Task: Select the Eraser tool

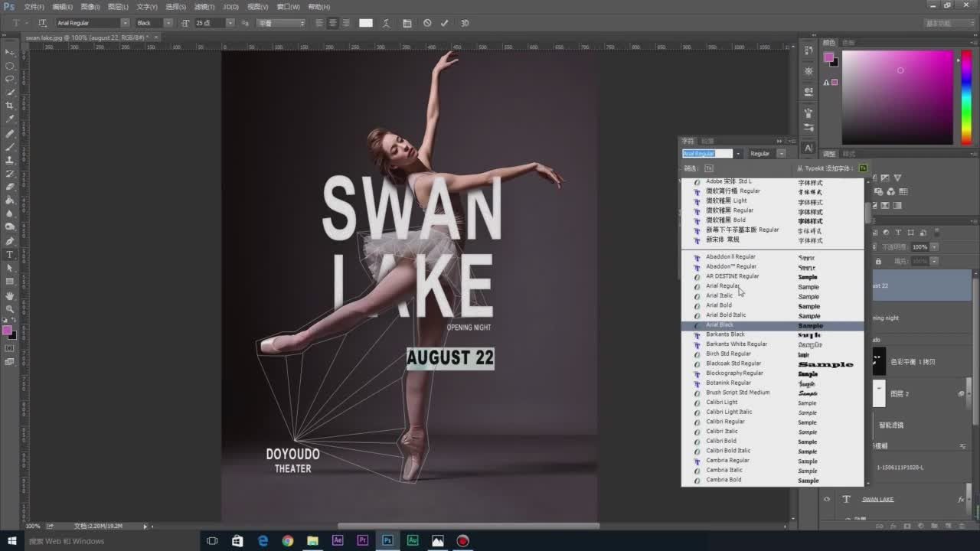Action: pyautogui.click(x=10, y=187)
